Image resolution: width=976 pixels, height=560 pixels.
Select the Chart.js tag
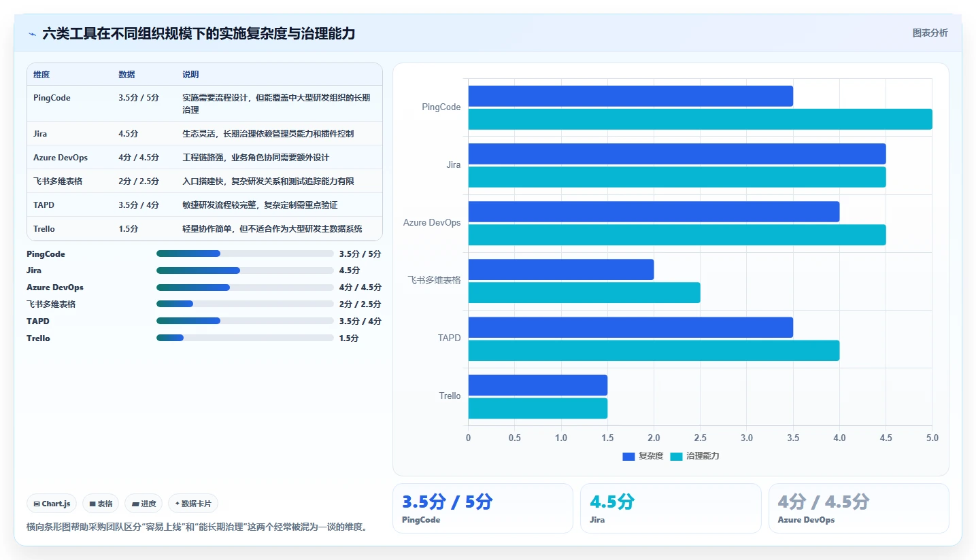tap(52, 504)
